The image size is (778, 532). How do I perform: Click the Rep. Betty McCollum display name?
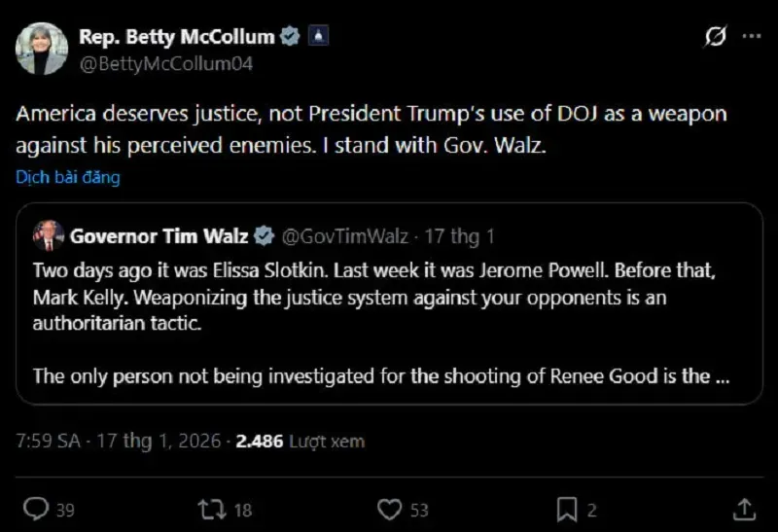coord(176,37)
